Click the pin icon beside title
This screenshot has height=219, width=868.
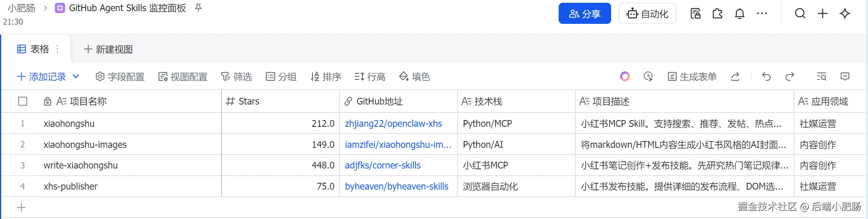(199, 8)
